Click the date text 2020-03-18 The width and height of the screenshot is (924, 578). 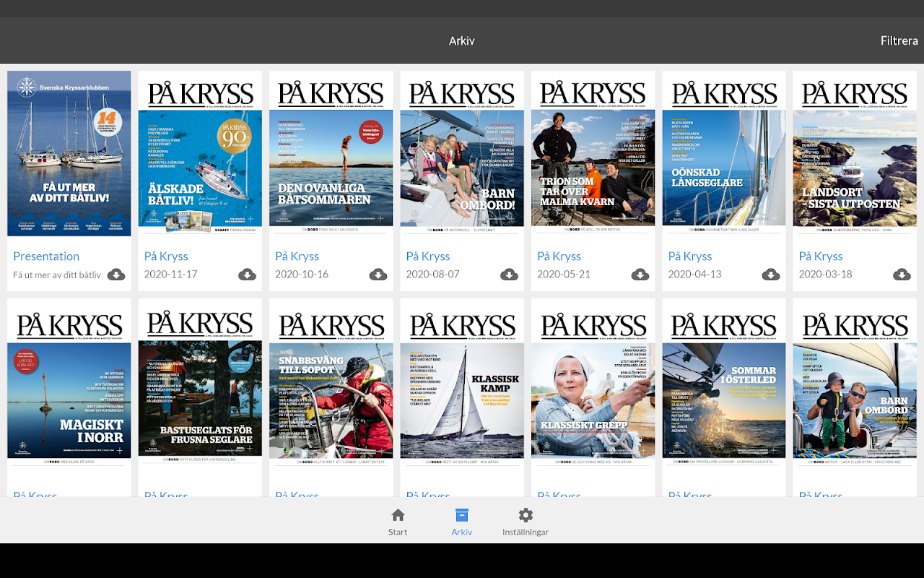click(x=826, y=275)
